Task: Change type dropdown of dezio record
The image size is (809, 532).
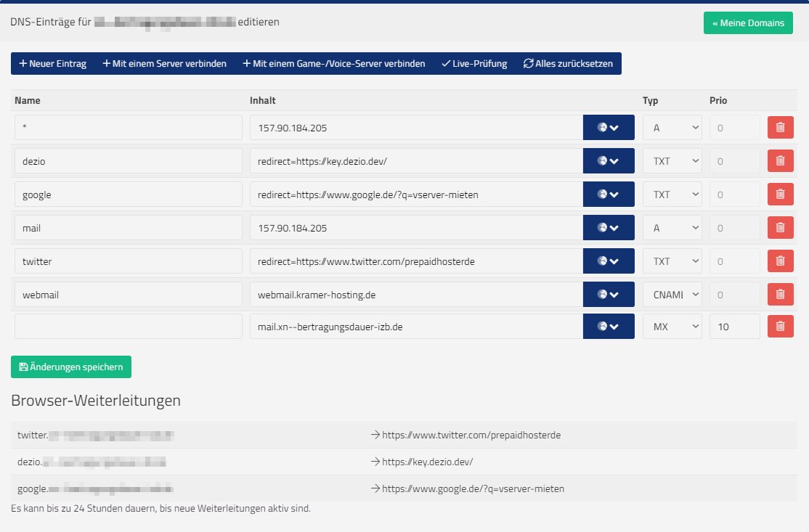Action: point(672,161)
